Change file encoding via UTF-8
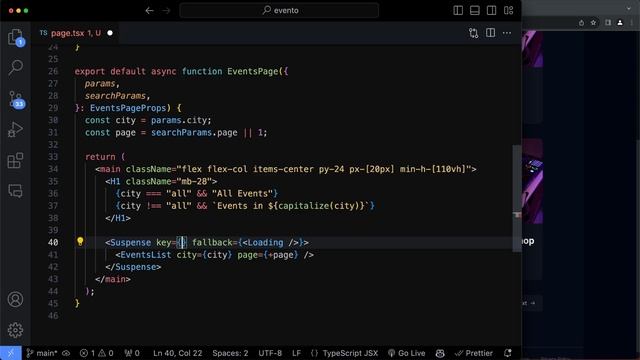Viewport: 640px width, 360px height. point(270,353)
